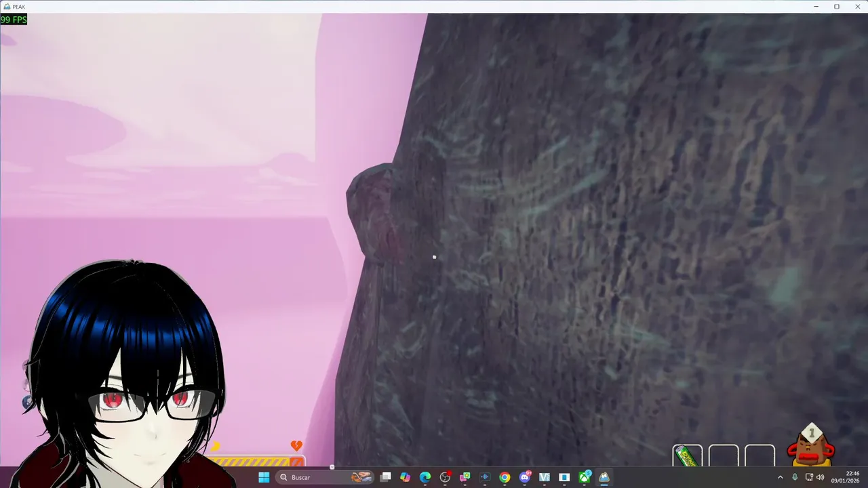Viewport: 868px width, 488px height.
Task: Launch Copilot from the taskbar
Action: coord(405,477)
